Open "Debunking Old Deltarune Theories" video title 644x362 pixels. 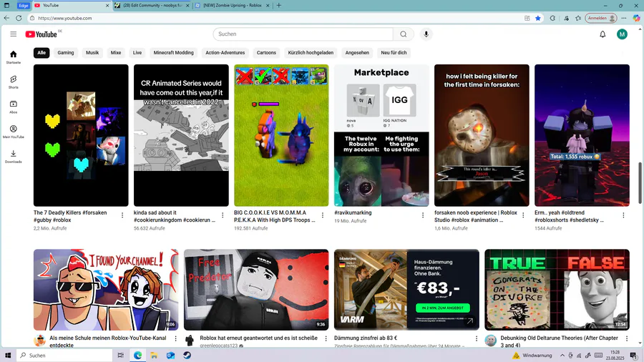pos(559,341)
